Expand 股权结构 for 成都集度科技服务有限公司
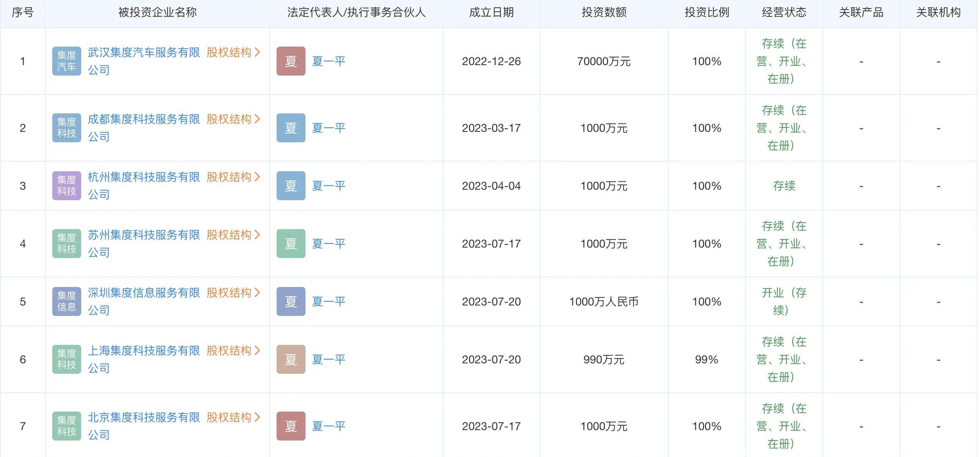Viewport: 980px width, 457px height. click(234, 119)
